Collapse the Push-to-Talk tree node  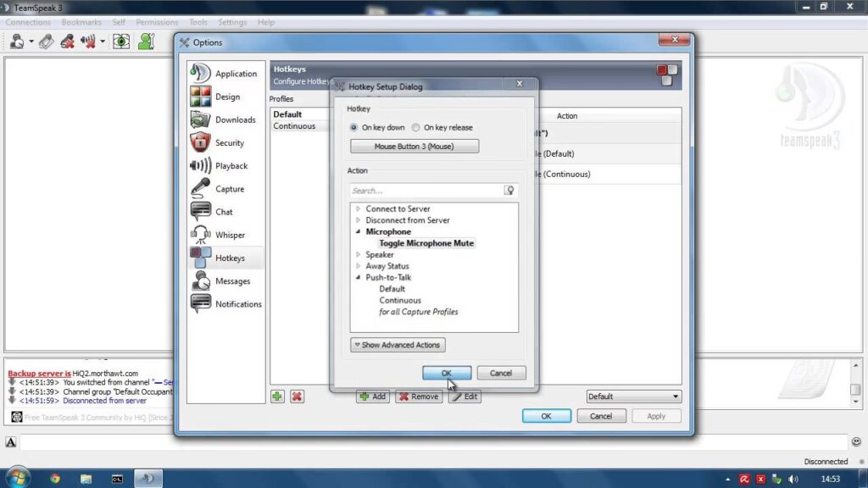pyautogui.click(x=359, y=277)
